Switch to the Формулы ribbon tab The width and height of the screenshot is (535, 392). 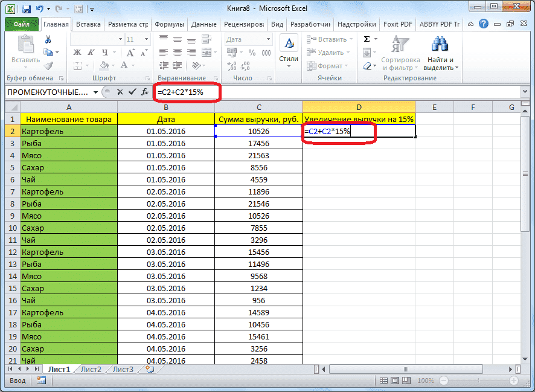(x=169, y=24)
